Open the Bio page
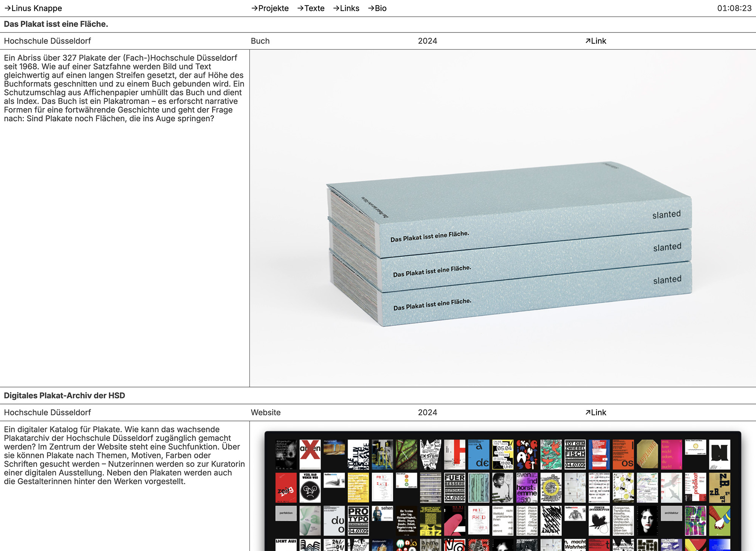 pyautogui.click(x=377, y=8)
